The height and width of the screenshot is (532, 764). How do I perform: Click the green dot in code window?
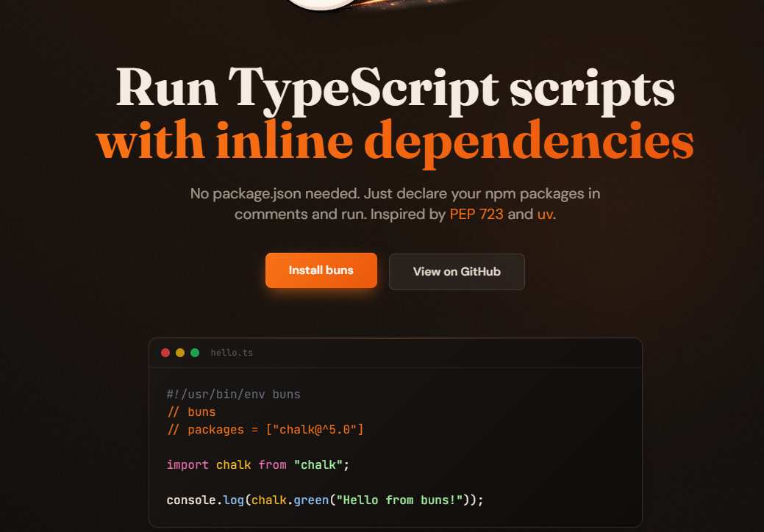(195, 353)
